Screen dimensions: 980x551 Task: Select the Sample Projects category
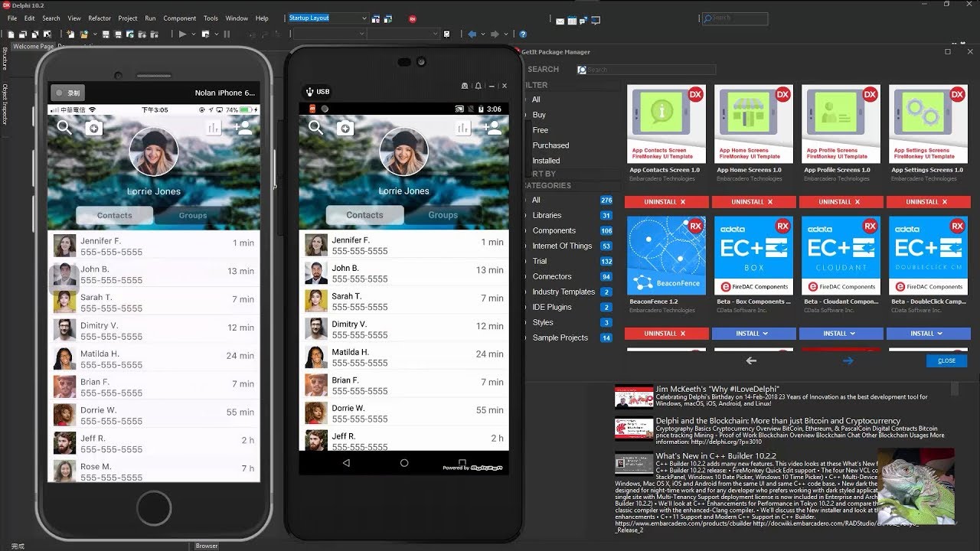560,337
